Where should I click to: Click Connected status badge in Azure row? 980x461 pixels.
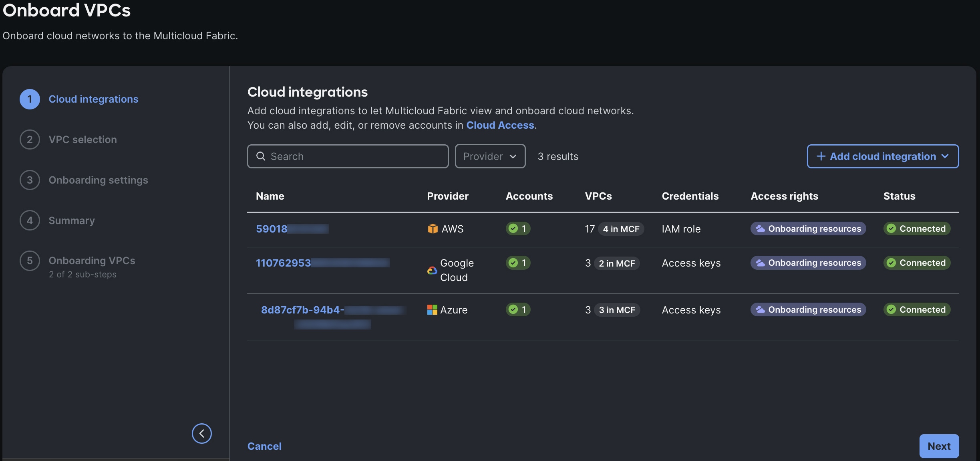pyautogui.click(x=917, y=309)
